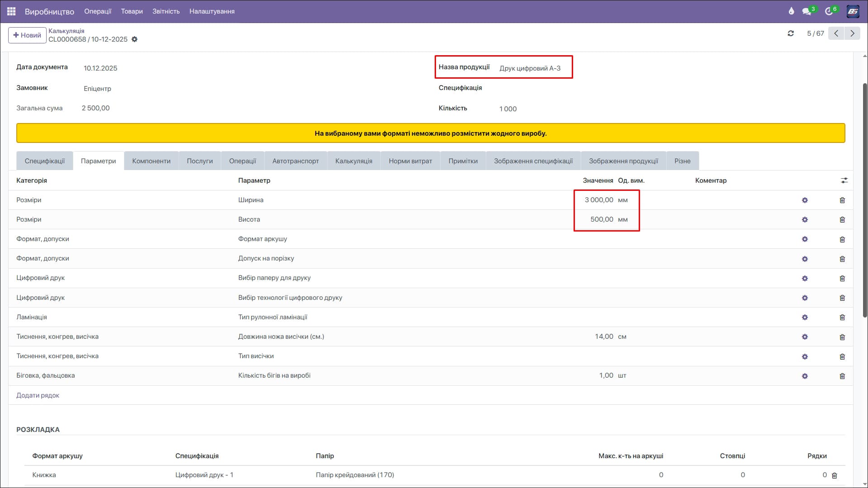Open the apps grid menu icon

(x=11, y=11)
